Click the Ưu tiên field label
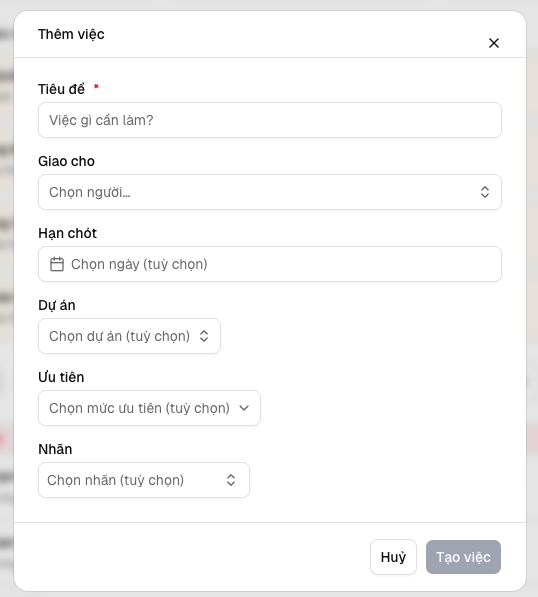This screenshot has height=597, width=538. point(61,377)
